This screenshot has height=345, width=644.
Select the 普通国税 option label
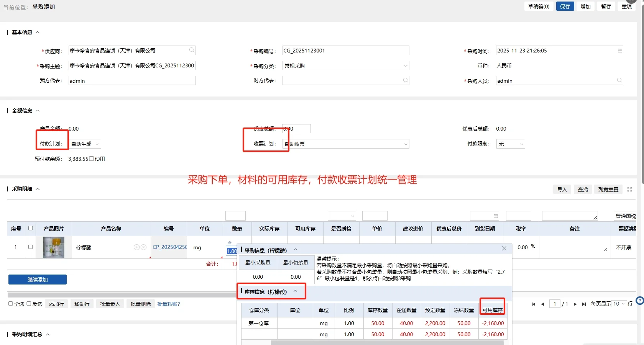pyautogui.click(x=625, y=216)
